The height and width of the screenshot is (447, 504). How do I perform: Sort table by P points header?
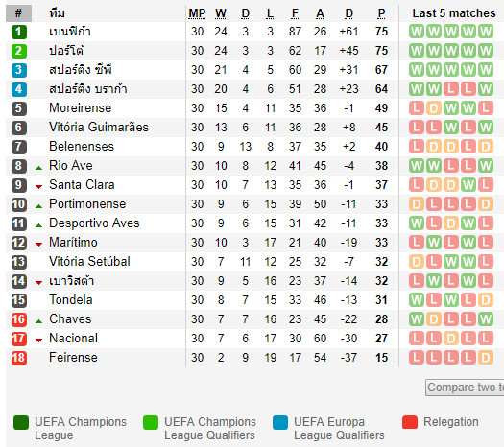click(381, 13)
